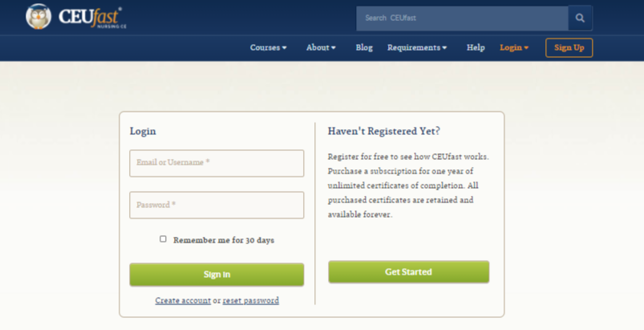Click the "Haven't Registered Yet?" heading
This screenshot has height=330, width=644.
(x=383, y=131)
